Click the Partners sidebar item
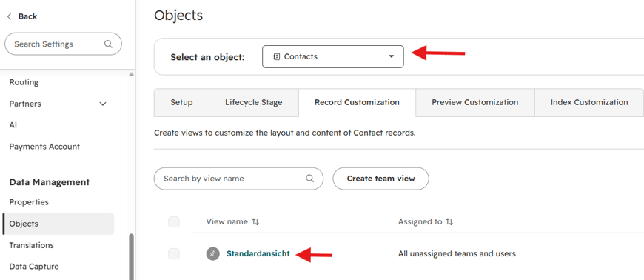This screenshot has width=644, height=280. [25, 104]
